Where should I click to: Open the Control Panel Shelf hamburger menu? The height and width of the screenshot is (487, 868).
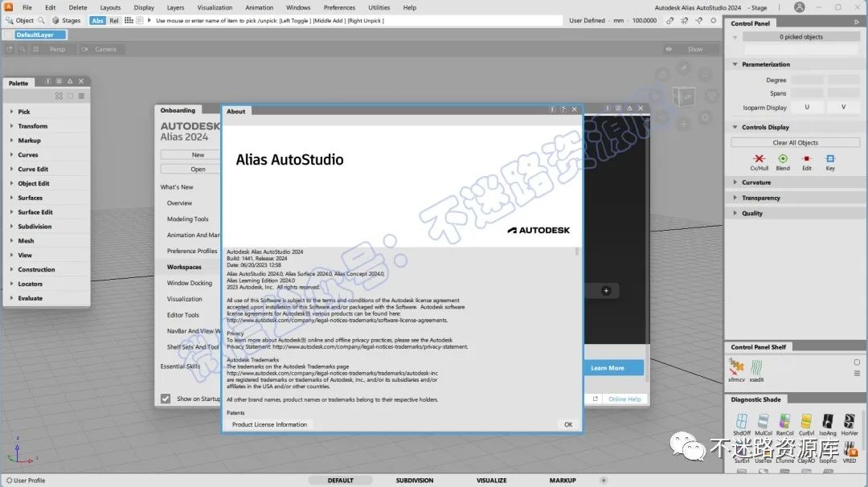pos(857,374)
